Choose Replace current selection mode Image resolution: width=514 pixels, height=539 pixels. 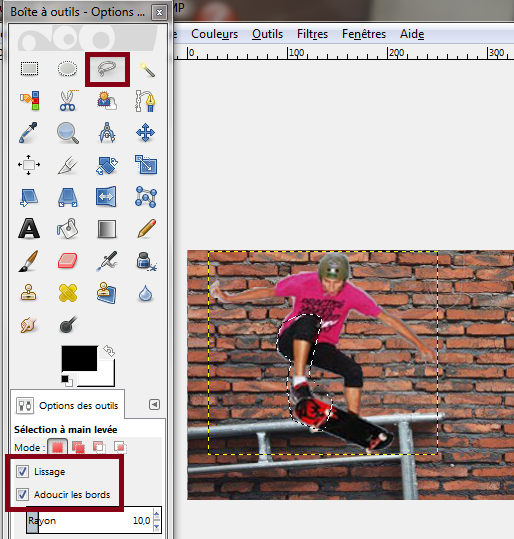pos(57,447)
